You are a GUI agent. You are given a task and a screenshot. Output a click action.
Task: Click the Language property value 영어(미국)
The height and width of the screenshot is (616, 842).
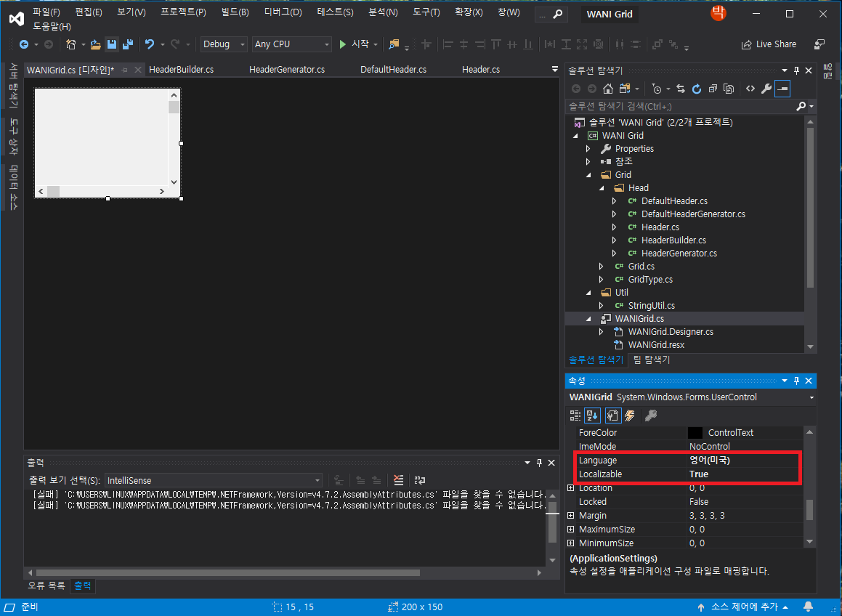point(709,461)
